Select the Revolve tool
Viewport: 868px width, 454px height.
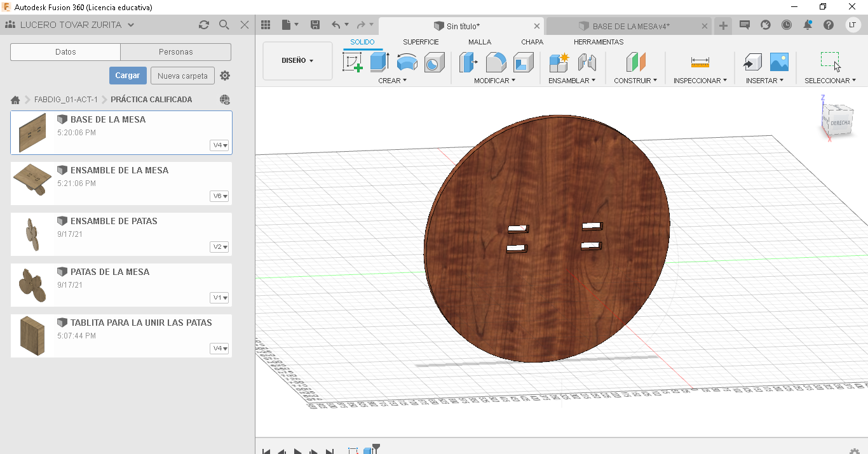[407, 62]
